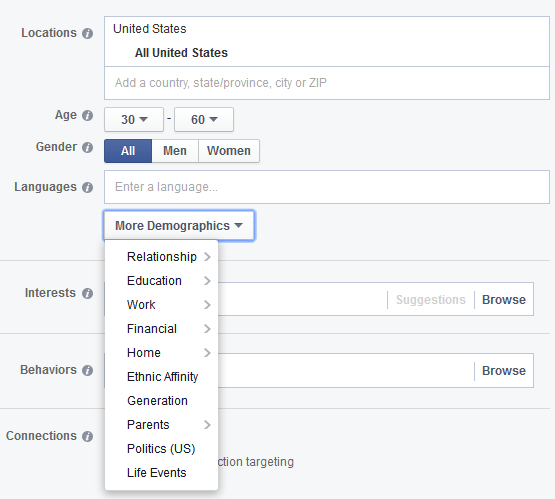This screenshot has width=555, height=499.
Task: Click Browse in the Interests field
Action: tap(504, 300)
